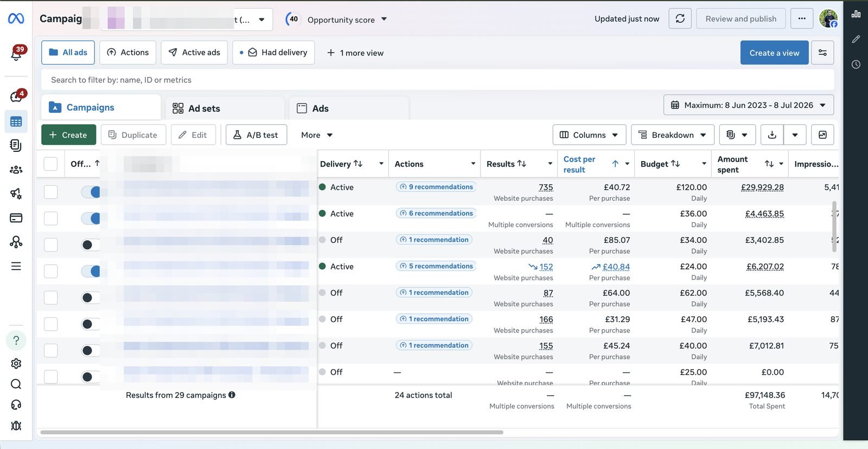Check the select-all campaigns checkbox

50,164
